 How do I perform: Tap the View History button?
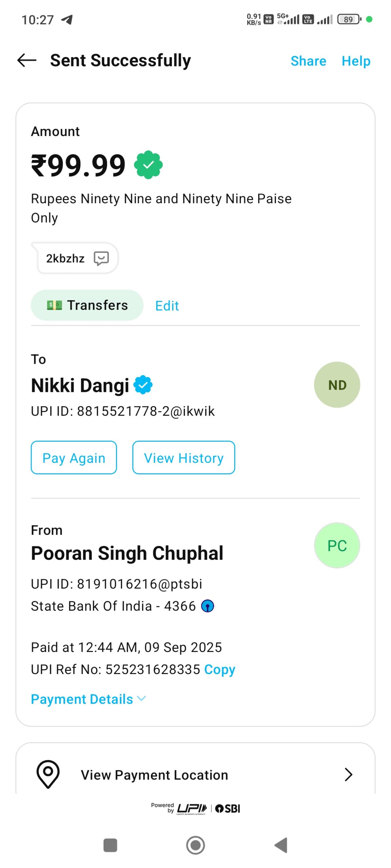pos(183,458)
